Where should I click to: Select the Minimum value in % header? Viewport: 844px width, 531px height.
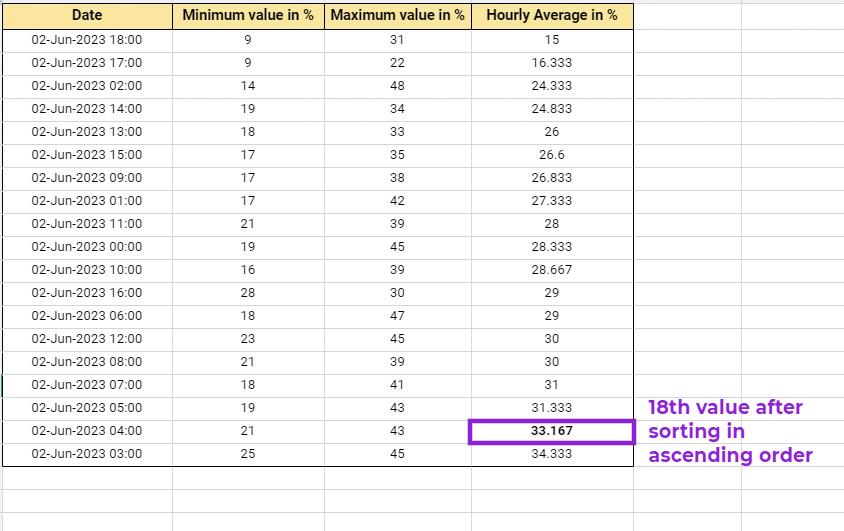click(248, 16)
